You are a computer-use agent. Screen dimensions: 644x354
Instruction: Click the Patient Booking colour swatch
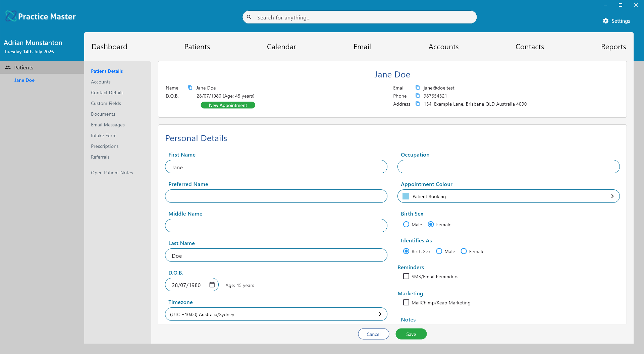coord(406,196)
